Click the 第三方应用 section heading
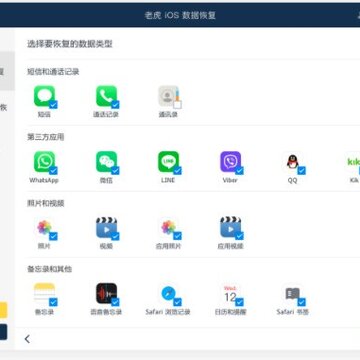The height and width of the screenshot is (360, 360). tap(45, 137)
